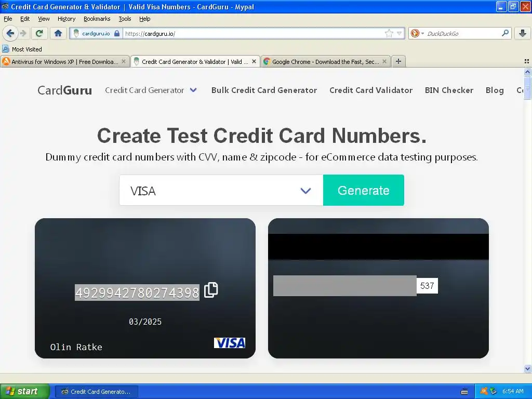Switch to the Google Chrome download tab
This screenshot has height=399, width=532.
point(325,62)
